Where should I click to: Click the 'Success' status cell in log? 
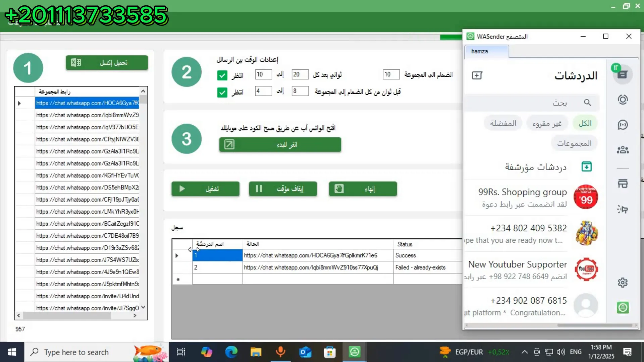[428, 255]
